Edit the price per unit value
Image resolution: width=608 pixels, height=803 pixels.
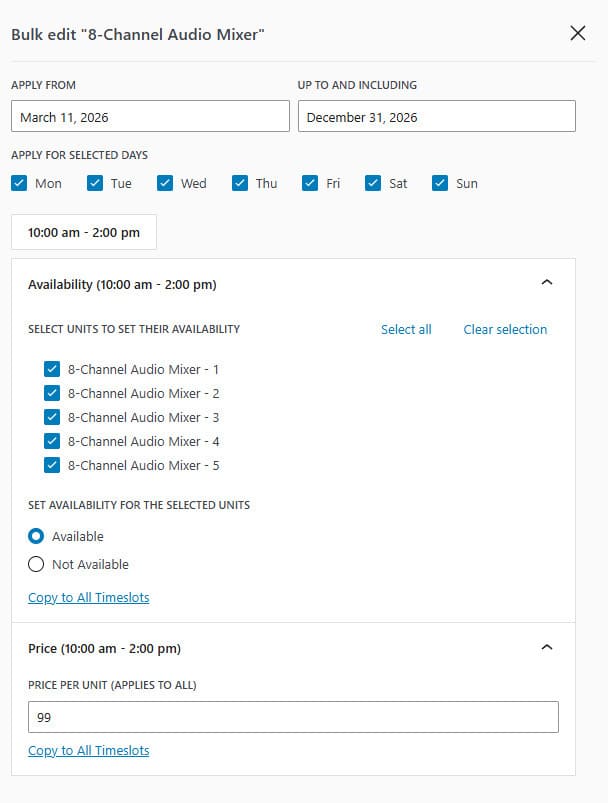coord(294,716)
